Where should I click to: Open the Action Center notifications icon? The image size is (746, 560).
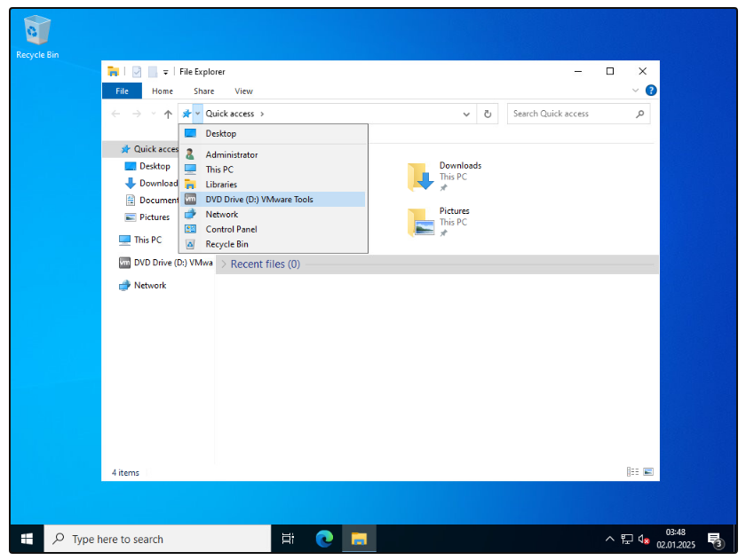715,540
